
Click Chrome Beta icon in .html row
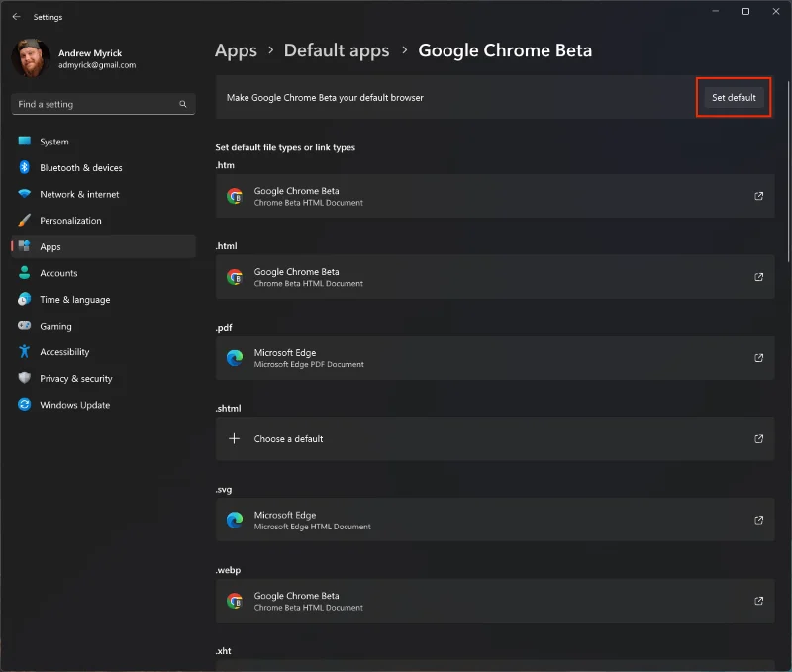tap(235, 277)
